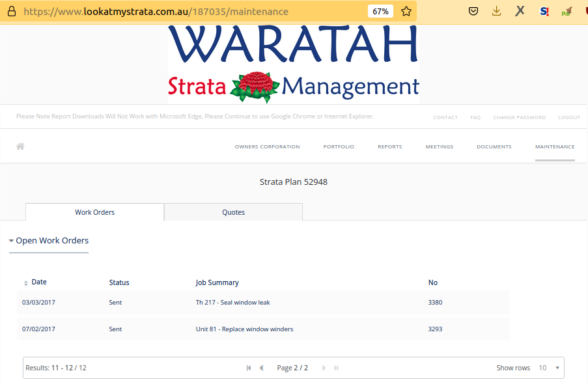Open the Show rows dropdown
The width and height of the screenshot is (588, 384).
coord(549,368)
